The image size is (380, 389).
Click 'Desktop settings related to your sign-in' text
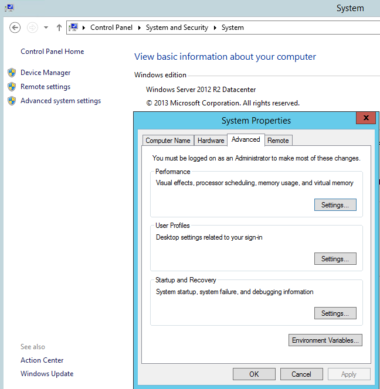tap(209, 237)
